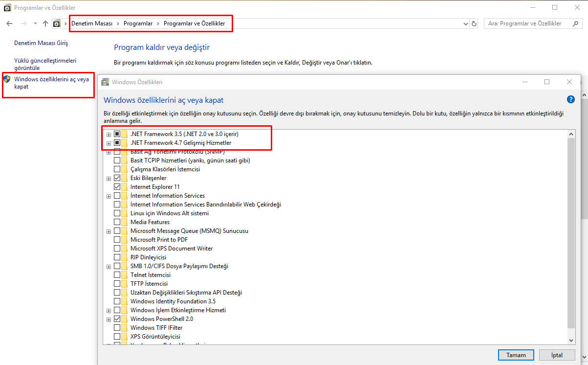Toggle the .NET Framework 4.7 Gelişmiş Hizmetler checkbox
This screenshot has width=588, height=365.
(117, 142)
